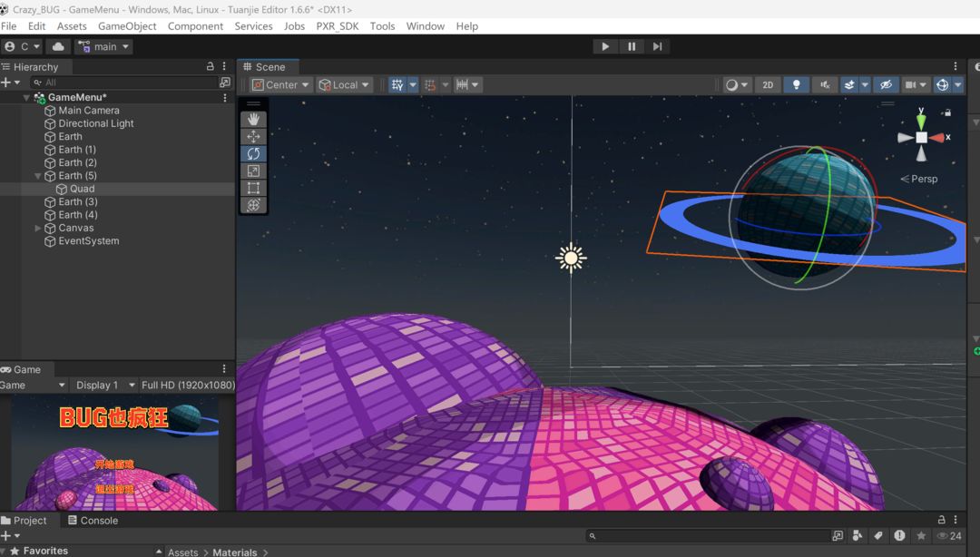Lock the Hierarchy panel
Viewport: 980px width, 557px height.
click(211, 66)
